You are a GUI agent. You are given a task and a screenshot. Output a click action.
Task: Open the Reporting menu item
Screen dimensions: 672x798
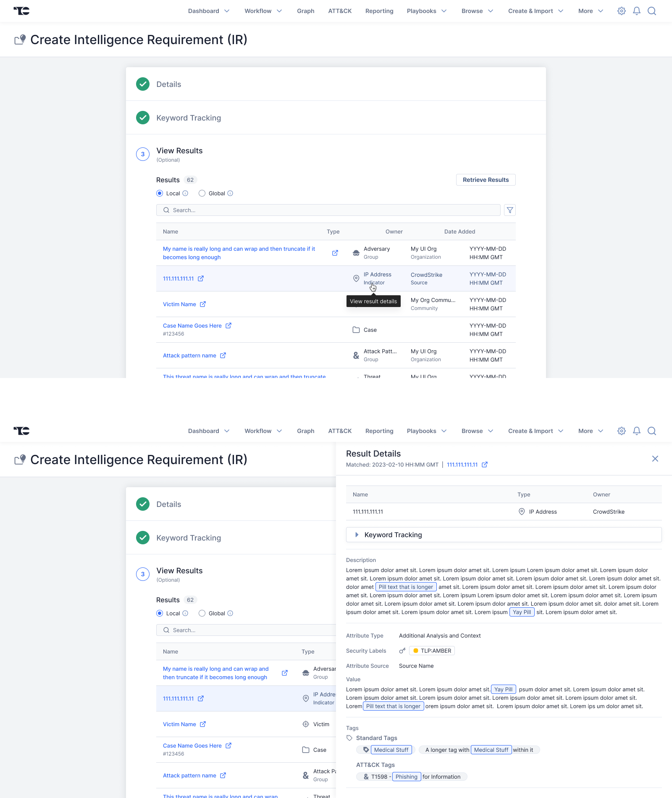(x=379, y=11)
